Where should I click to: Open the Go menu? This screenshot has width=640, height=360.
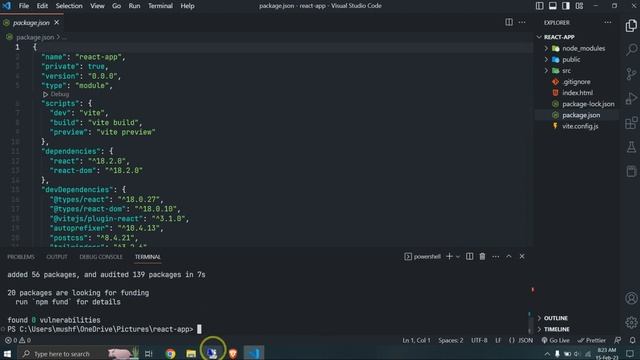point(116,6)
